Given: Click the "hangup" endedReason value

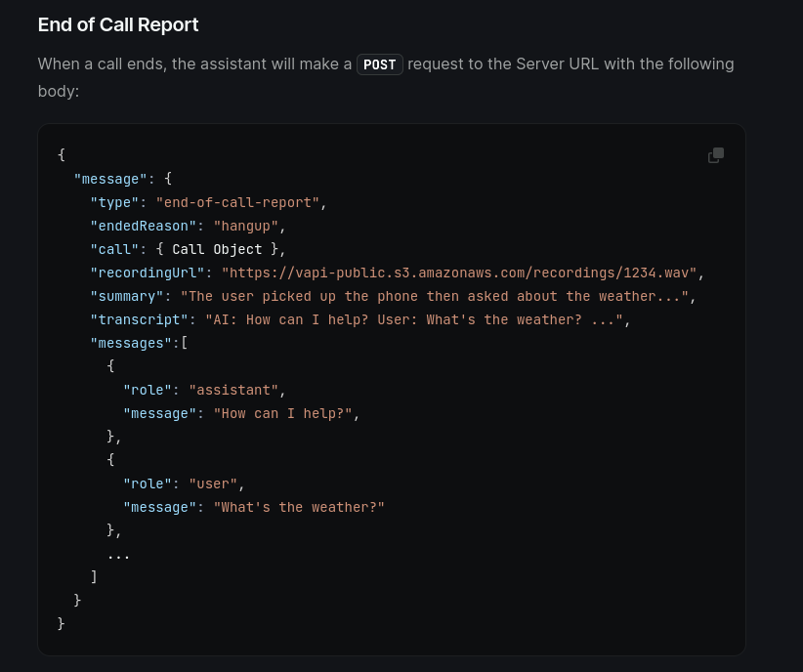Looking at the screenshot, I should pyautogui.click(x=247, y=226).
